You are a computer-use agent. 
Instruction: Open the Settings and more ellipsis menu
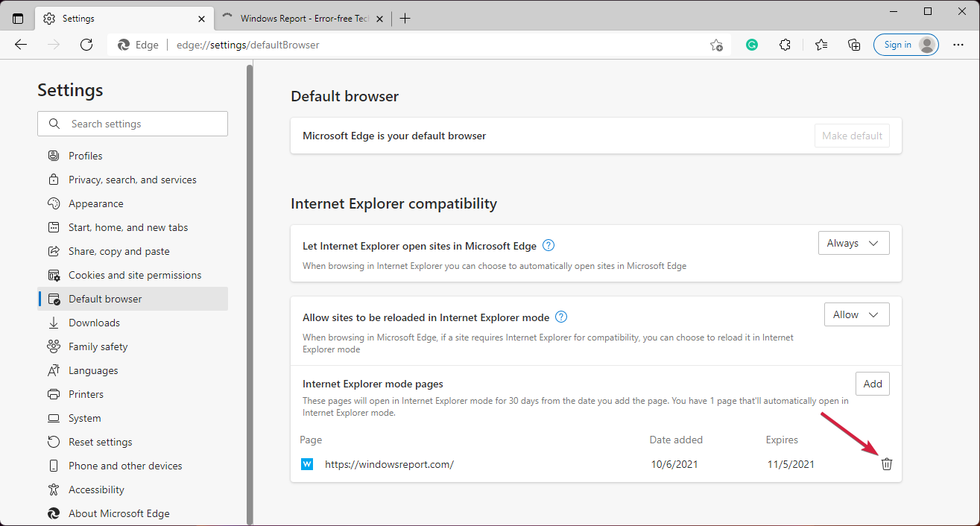coord(958,45)
